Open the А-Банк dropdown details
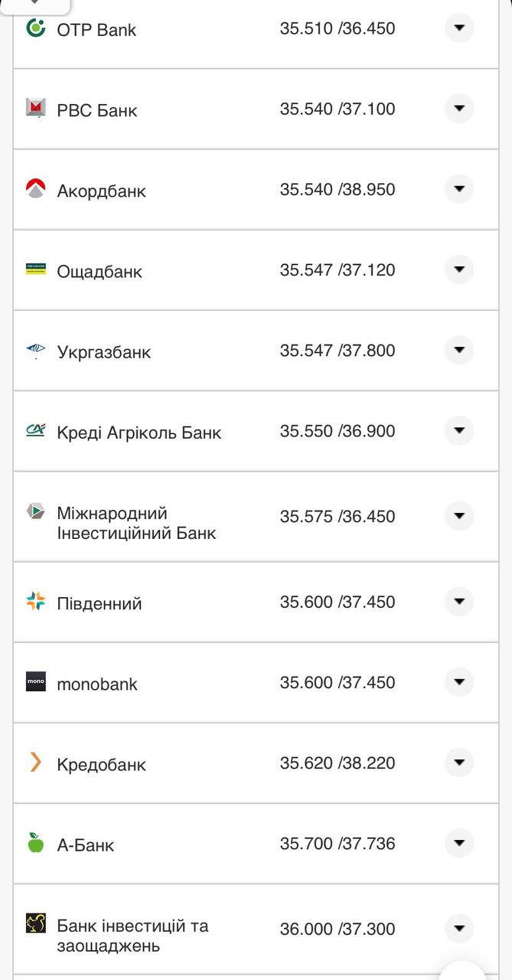The image size is (512, 980). [458, 844]
